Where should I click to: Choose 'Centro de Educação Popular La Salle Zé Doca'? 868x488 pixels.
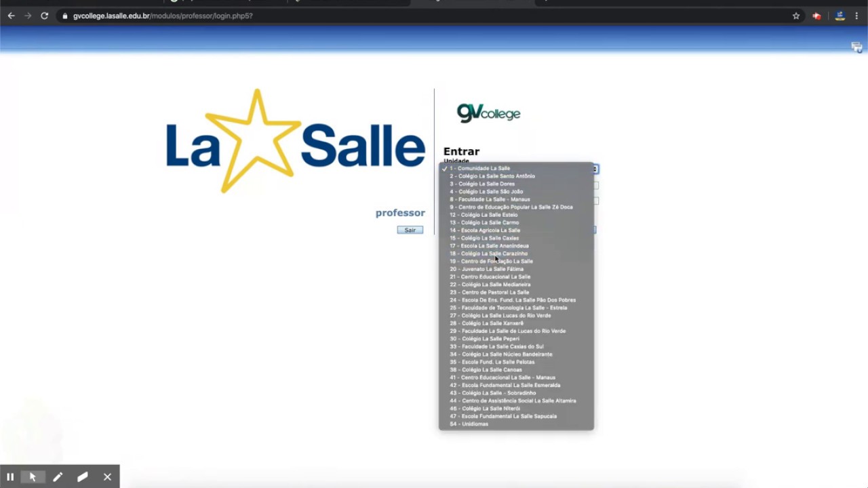516,207
